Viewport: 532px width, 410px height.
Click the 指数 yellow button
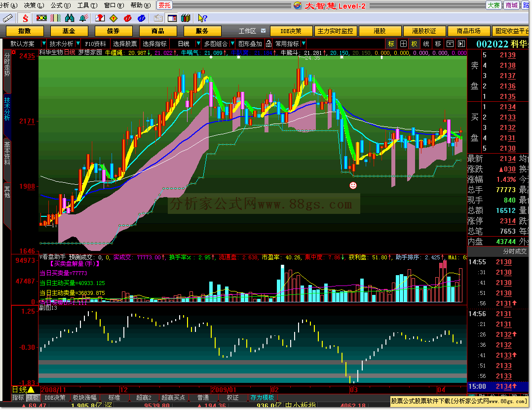point(25,31)
